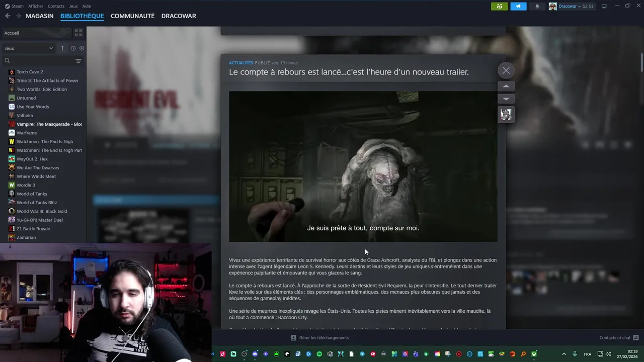Screen dimensions: 644x362
Task: Navigate forward with the right arrow
Action: coord(18,16)
